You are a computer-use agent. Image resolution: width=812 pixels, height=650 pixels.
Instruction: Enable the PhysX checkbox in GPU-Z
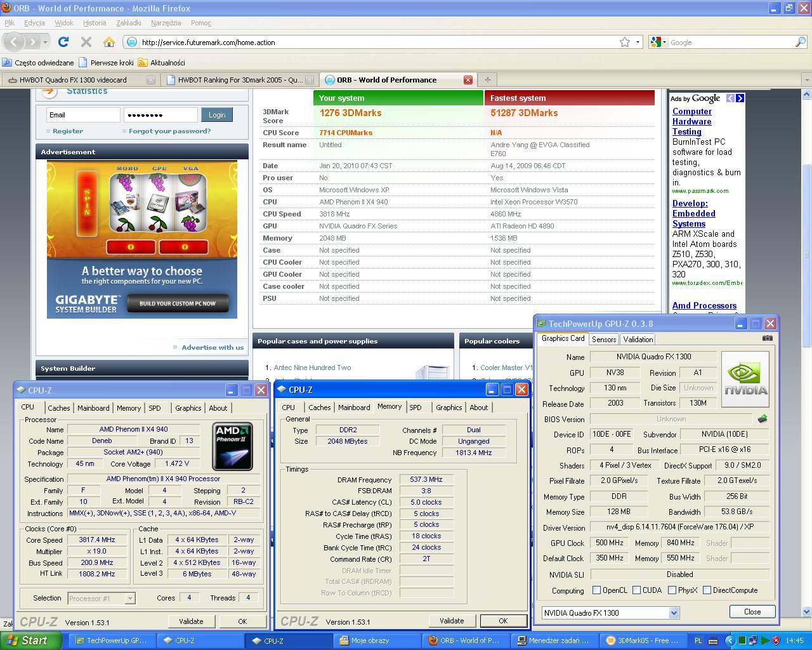(x=672, y=590)
